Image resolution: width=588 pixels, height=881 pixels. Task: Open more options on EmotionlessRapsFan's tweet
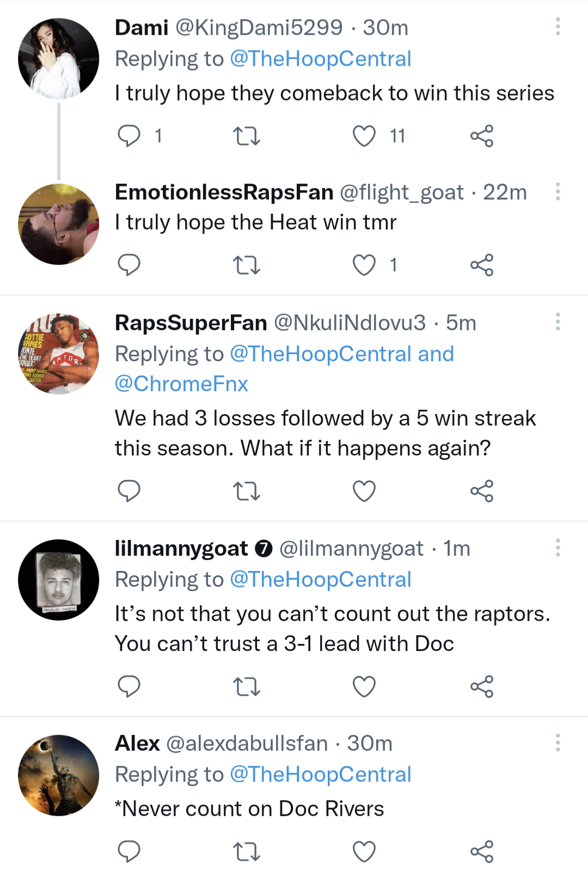[x=558, y=192]
